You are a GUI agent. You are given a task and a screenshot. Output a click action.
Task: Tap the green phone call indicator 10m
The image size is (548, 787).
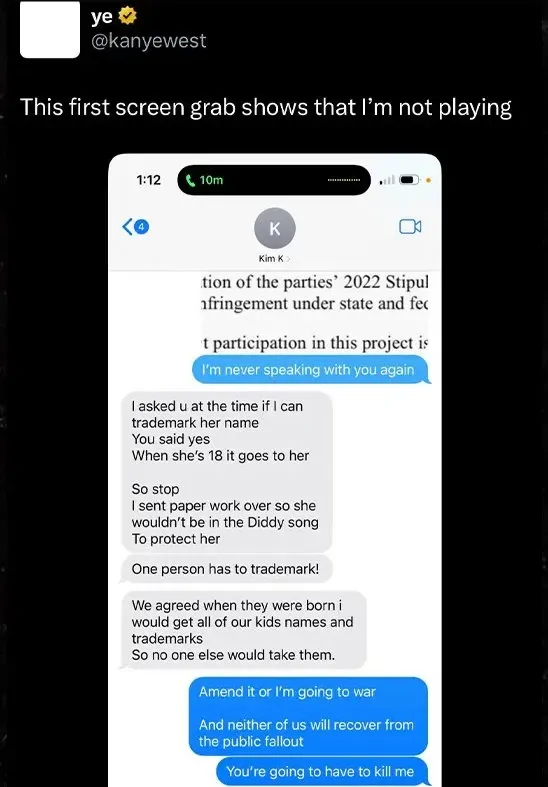(x=204, y=180)
